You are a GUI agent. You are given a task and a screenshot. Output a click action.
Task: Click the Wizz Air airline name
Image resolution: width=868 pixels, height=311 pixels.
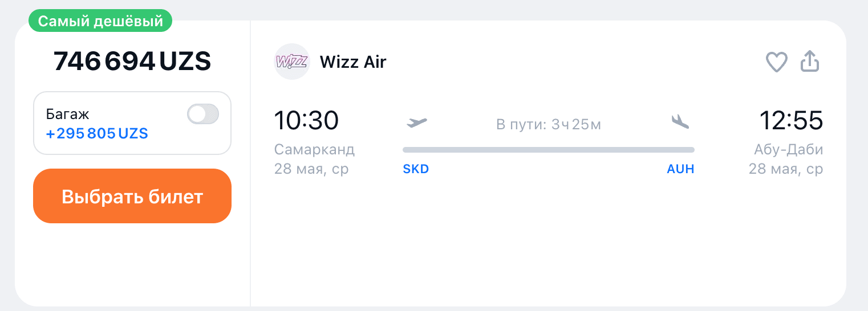coord(353,62)
